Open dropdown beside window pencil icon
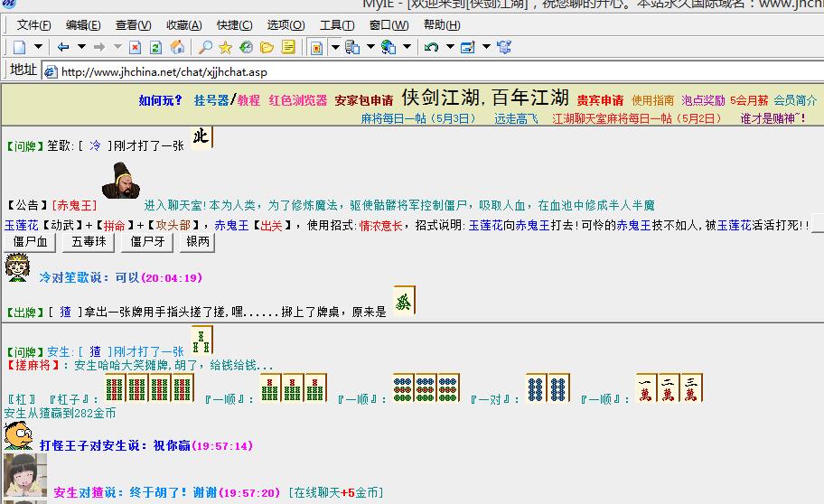824x504 pixels. click(x=487, y=47)
